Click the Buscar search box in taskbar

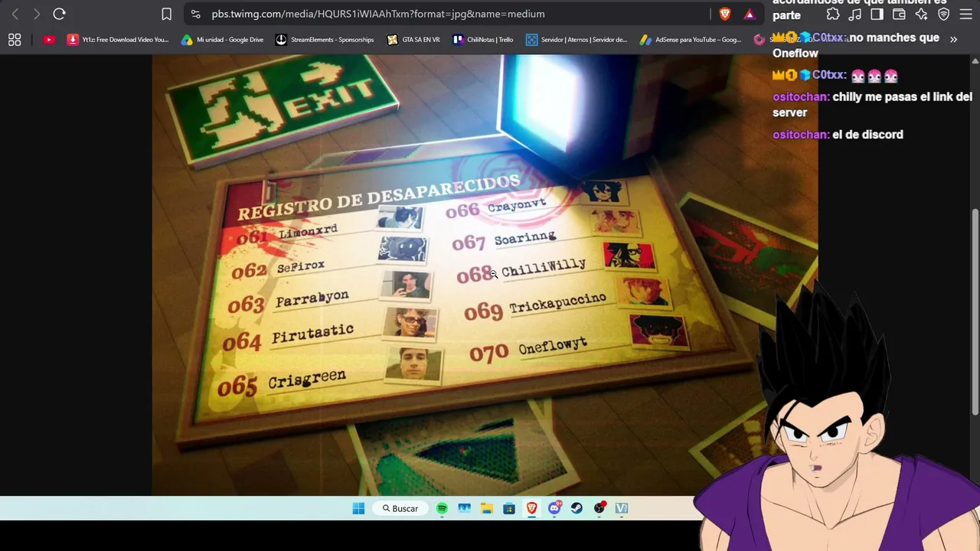400,508
